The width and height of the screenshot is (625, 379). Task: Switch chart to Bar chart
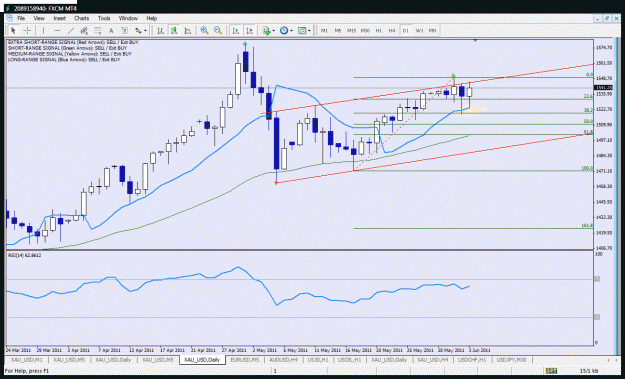point(160,31)
